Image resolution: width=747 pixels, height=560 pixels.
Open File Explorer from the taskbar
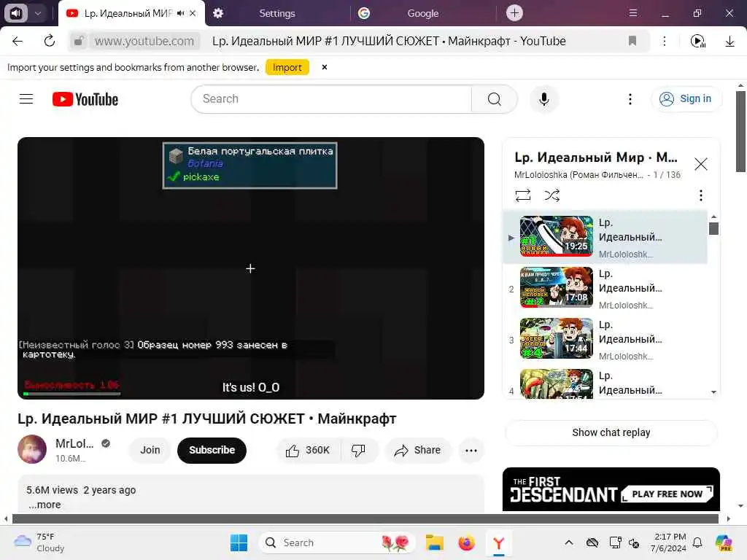coord(435,542)
